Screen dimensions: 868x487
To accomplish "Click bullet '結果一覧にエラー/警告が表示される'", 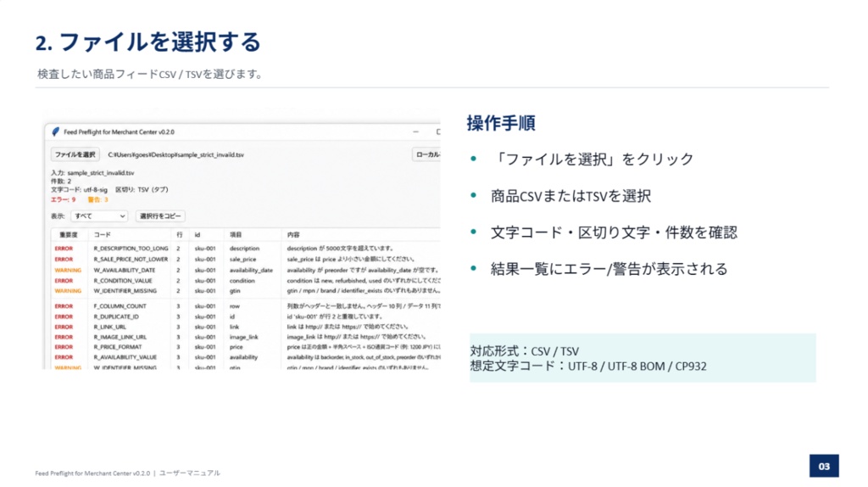I will click(609, 269).
